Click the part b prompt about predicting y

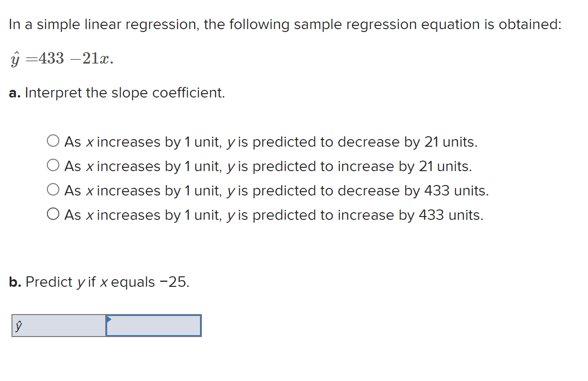(98, 282)
